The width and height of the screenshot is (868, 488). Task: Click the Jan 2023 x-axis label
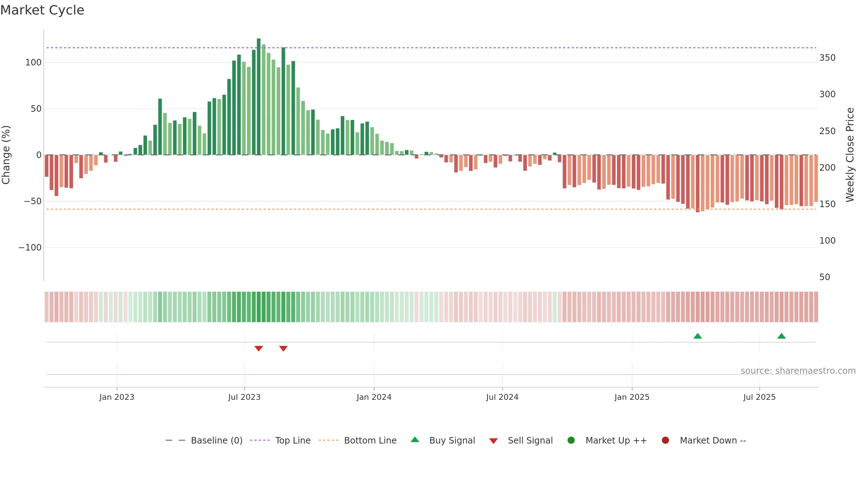coord(117,397)
